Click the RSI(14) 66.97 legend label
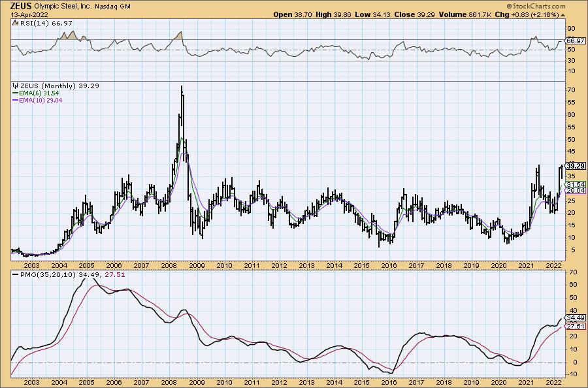 tap(46, 24)
